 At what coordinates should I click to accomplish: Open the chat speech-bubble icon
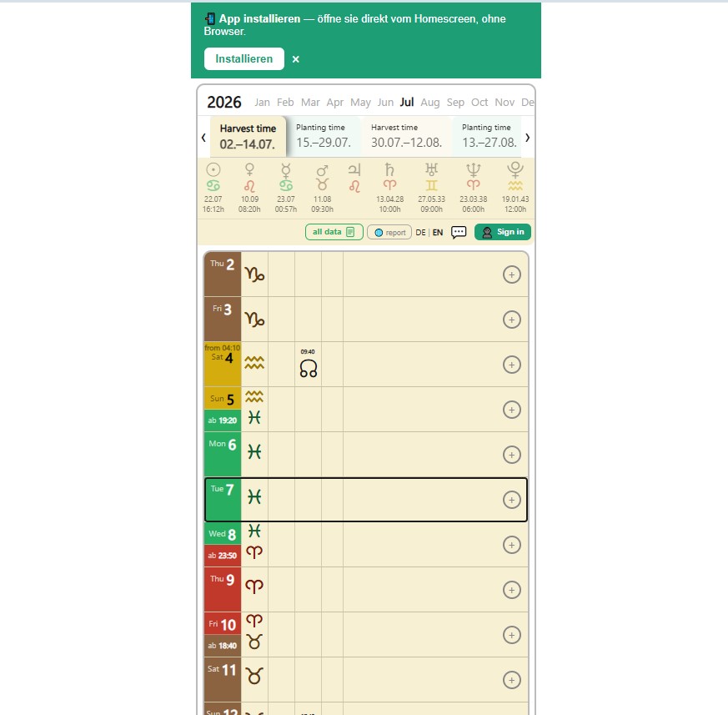click(459, 232)
